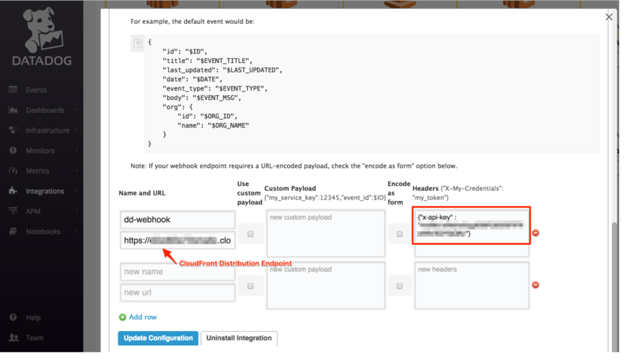Enable encode as form for dd-webhook

(x=399, y=234)
